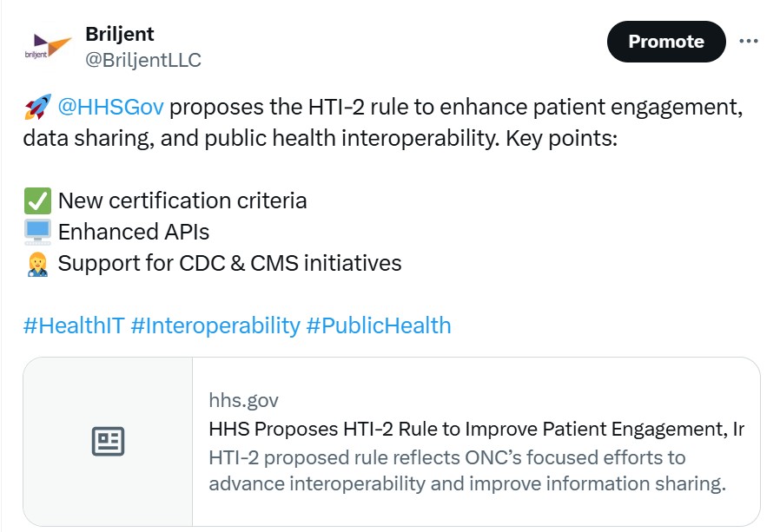Click the green checkmark emoji
The width and height of the screenshot is (780, 532).
click(x=37, y=200)
